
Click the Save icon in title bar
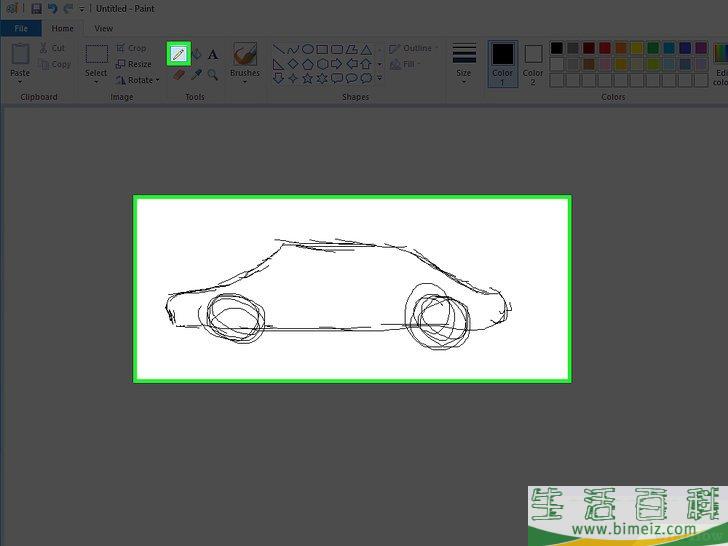click(36, 9)
